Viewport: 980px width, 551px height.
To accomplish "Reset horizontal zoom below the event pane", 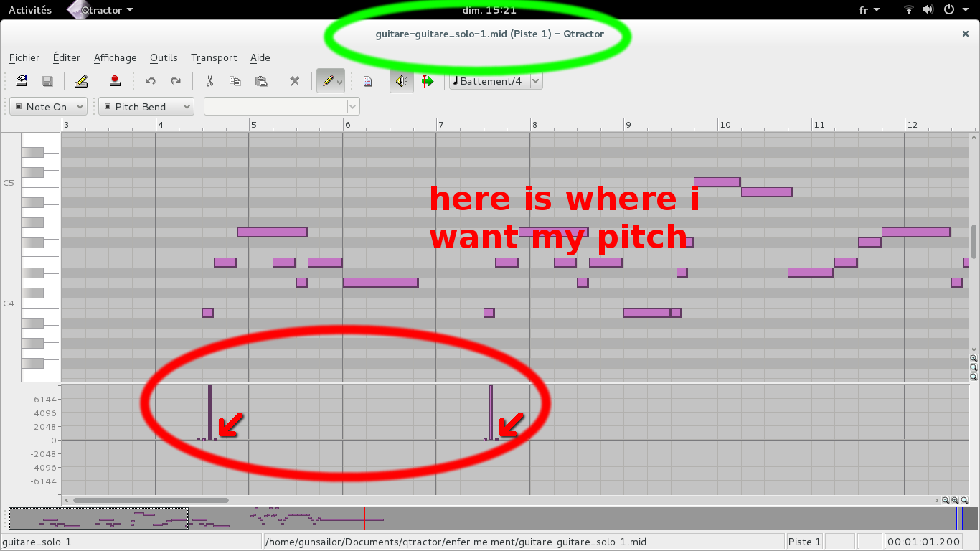I will (x=965, y=500).
